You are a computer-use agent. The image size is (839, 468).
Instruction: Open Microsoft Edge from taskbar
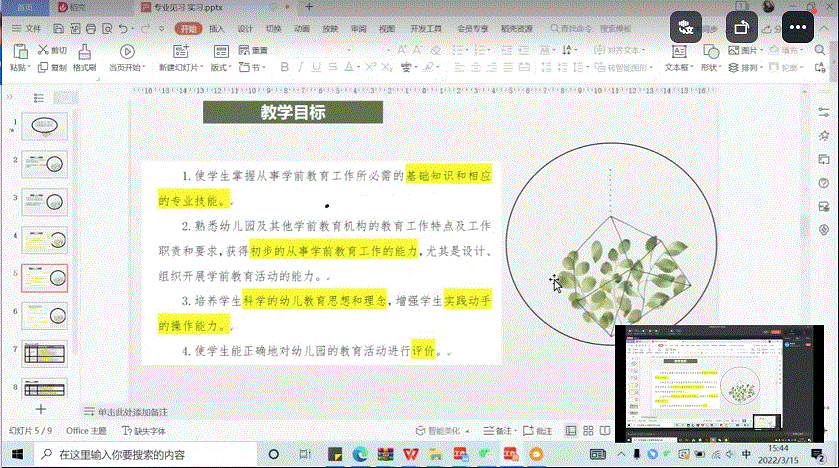pyautogui.click(x=360, y=455)
